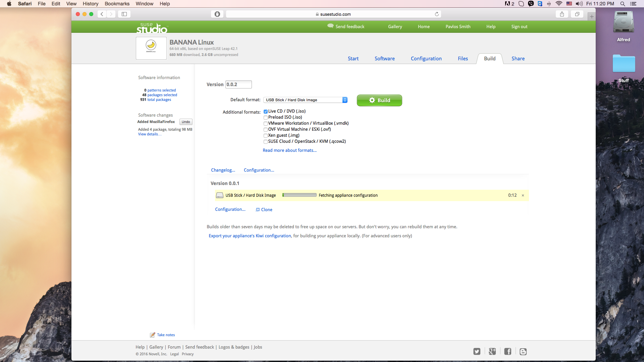Image resolution: width=644 pixels, height=362 pixels.
Task: Click the Clone icon under Version 0.0.1
Action: [257, 209]
